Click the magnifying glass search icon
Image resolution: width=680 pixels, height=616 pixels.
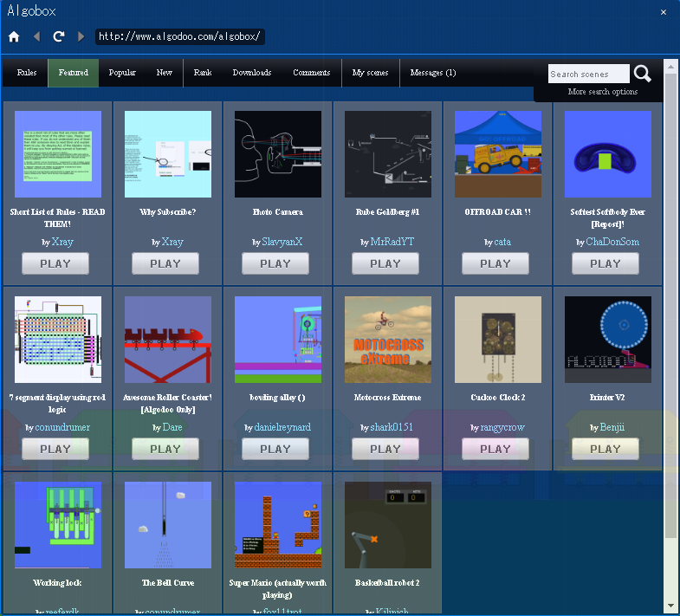[642, 74]
